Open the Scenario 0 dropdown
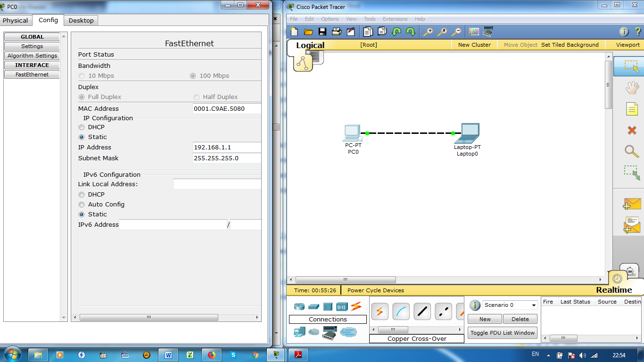This screenshot has width=644, height=362. pos(510,305)
